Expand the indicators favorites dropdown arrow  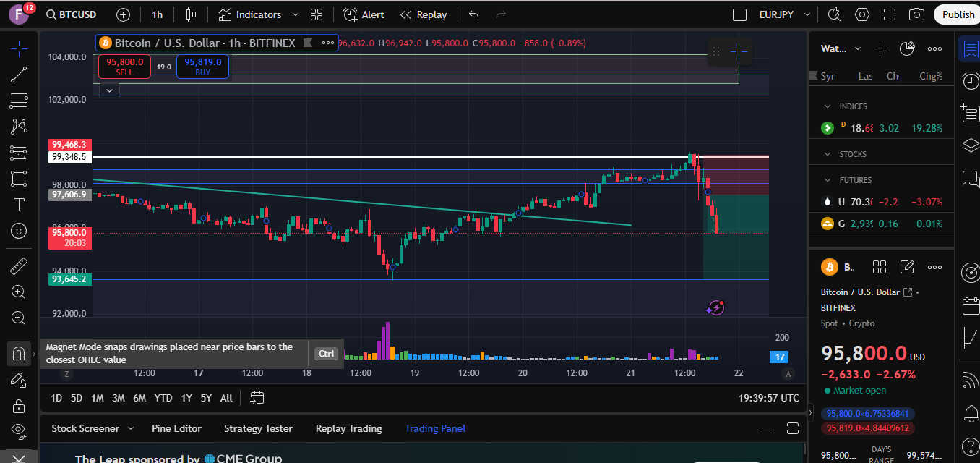[x=295, y=14]
